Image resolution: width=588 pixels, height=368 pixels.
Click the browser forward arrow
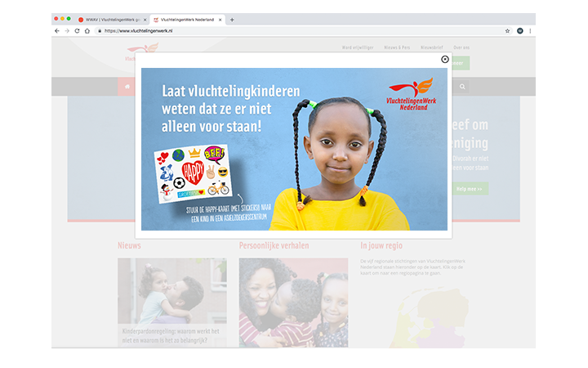click(x=67, y=31)
